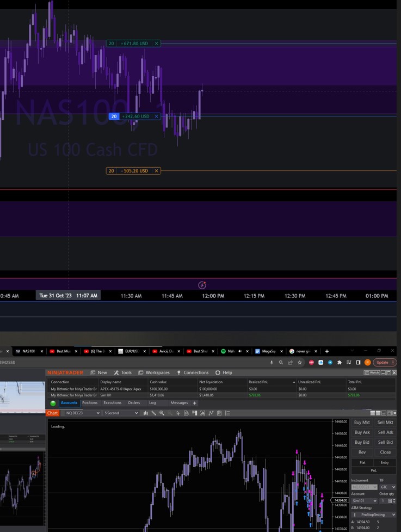Close the +242.60 USD open position
The height and width of the screenshot is (532, 401).
pos(156,117)
